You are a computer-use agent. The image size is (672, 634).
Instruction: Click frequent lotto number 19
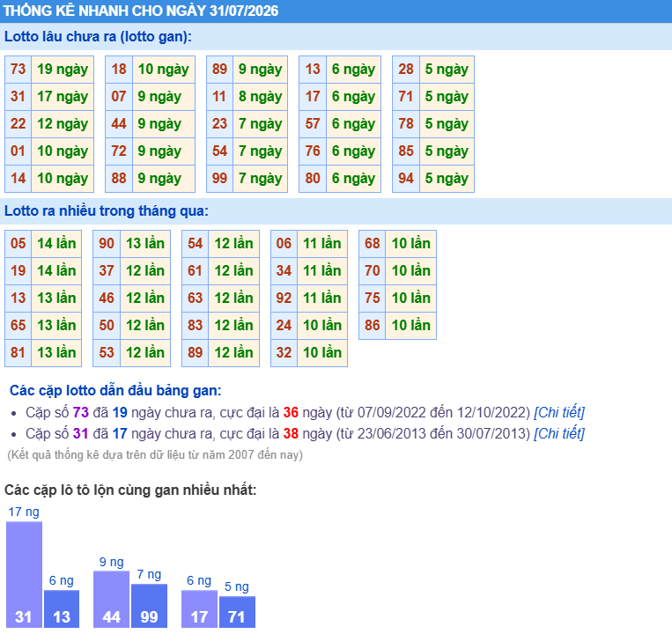coord(18,270)
